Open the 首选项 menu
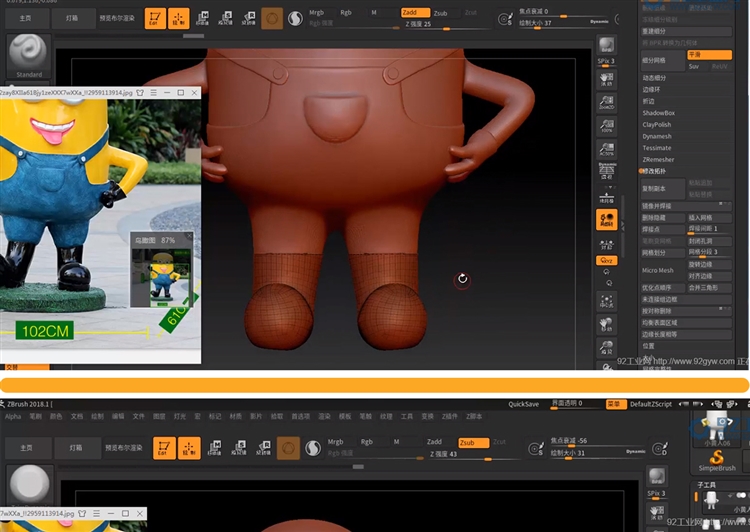 click(300, 416)
